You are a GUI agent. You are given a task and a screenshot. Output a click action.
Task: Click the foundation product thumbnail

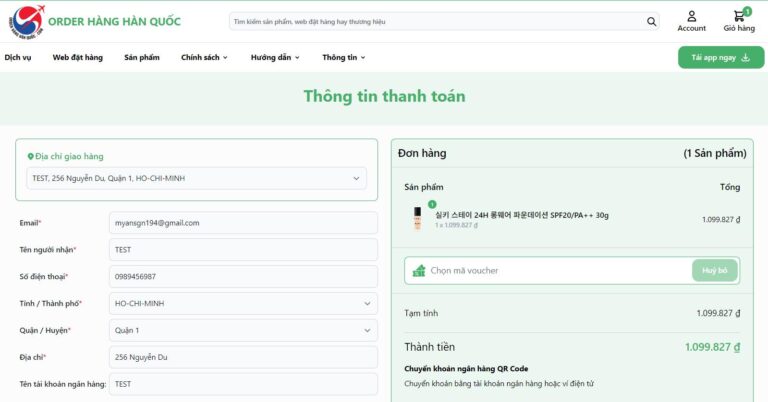(x=418, y=218)
